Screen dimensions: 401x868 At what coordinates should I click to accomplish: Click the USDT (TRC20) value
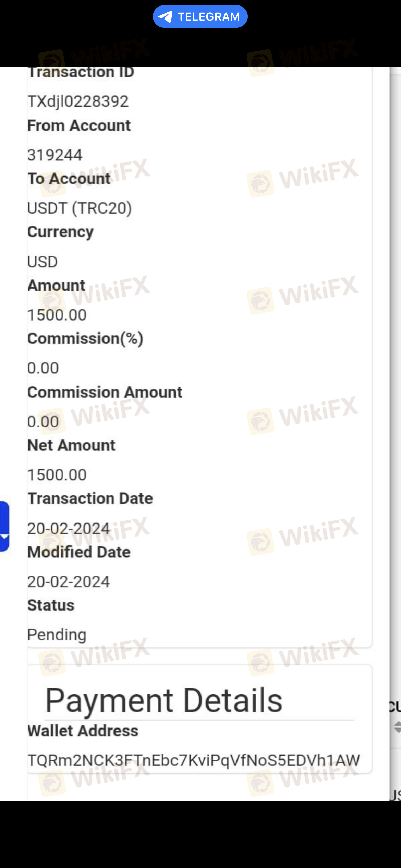click(80, 208)
